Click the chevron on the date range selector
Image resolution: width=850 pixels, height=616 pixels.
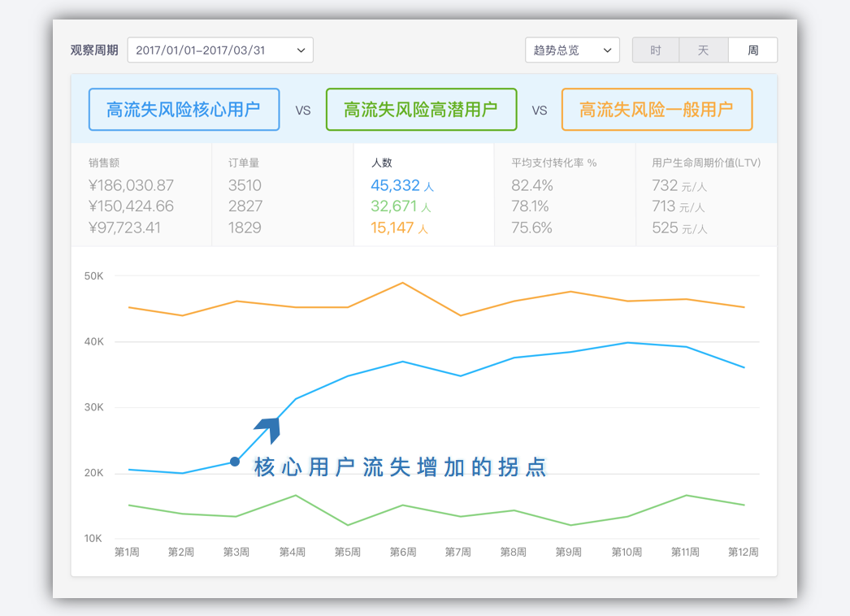[x=301, y=50]
